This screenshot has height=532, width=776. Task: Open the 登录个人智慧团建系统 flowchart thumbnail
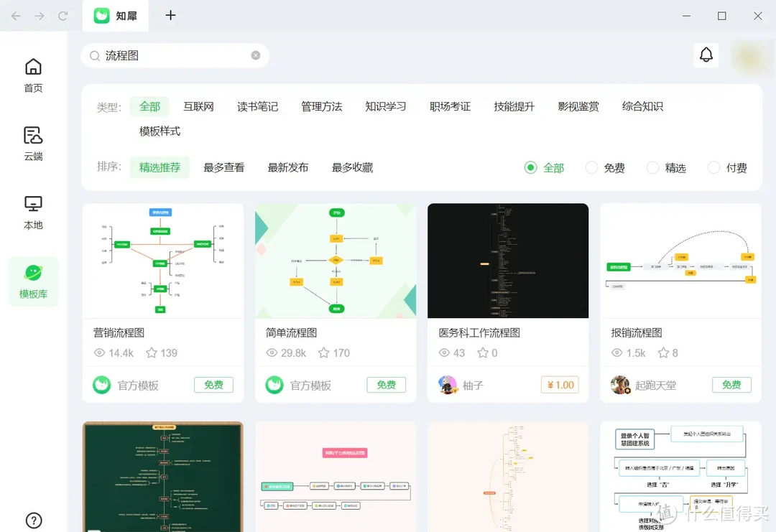pyautogui.click(x=680, y=477)
